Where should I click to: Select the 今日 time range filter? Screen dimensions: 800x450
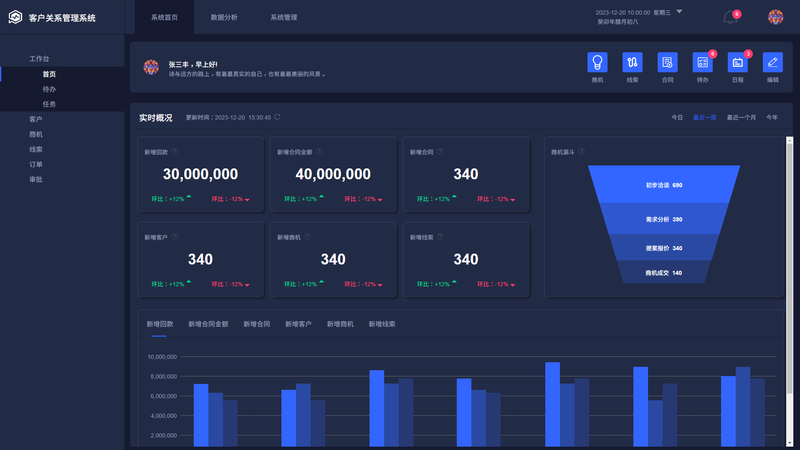[x=677, y=118]
